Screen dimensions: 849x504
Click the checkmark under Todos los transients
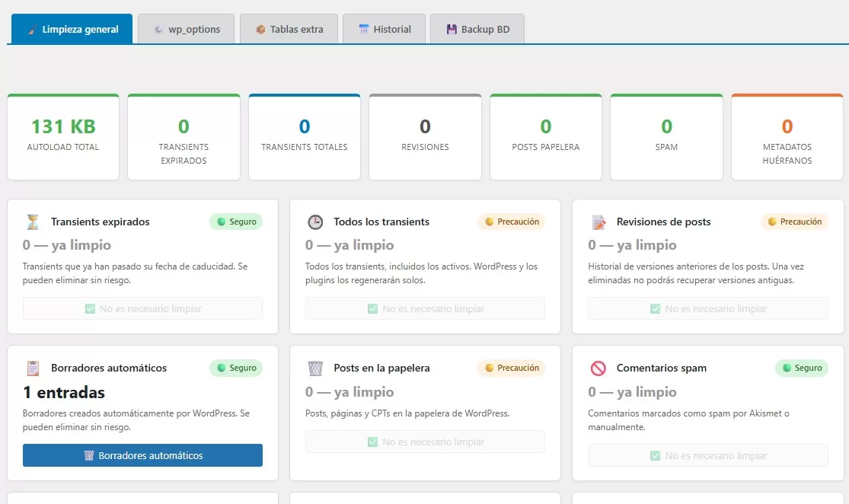pyautogui.click(x=372, y=309)
